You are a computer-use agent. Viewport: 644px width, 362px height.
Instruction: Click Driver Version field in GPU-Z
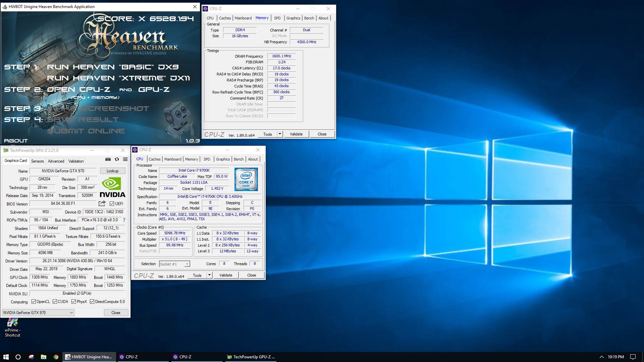77,261
